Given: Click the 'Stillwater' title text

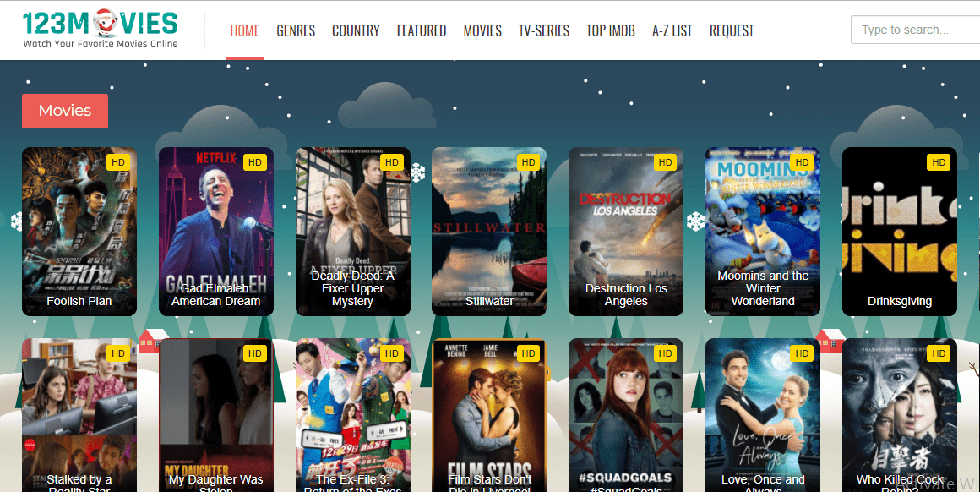Looking at the screenshot, I should 489,301.
